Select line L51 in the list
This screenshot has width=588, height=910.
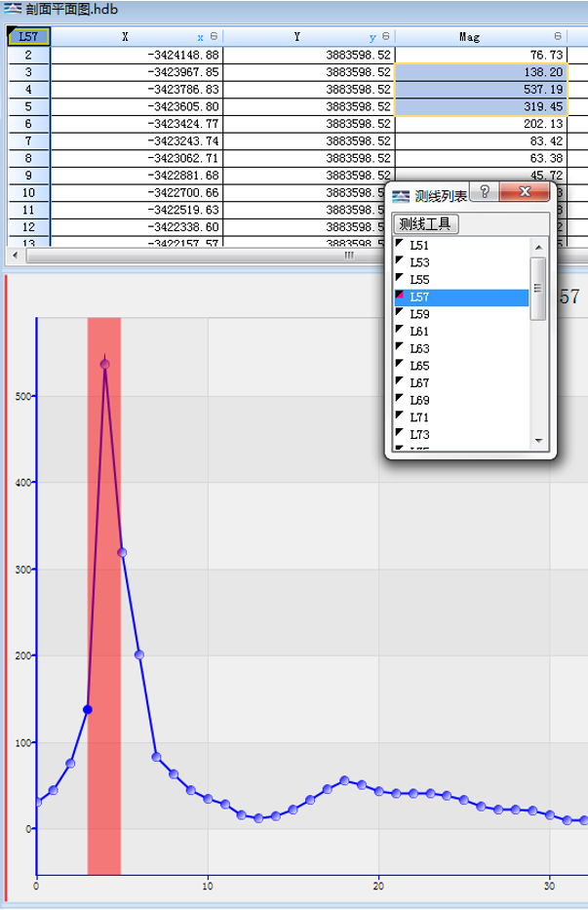point(461,246)
